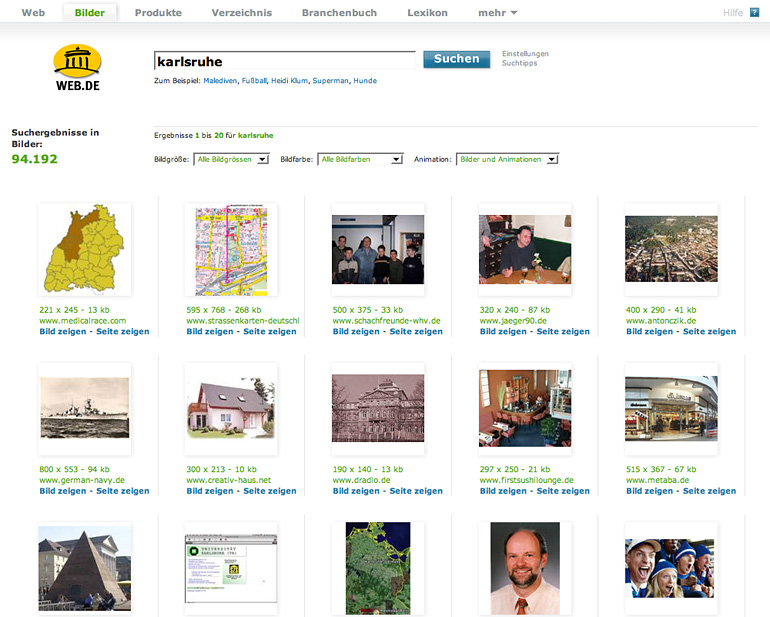Click the 94.192 results count
The width and height of the screenshot is (770, 617).
click(x=34, y=159)
